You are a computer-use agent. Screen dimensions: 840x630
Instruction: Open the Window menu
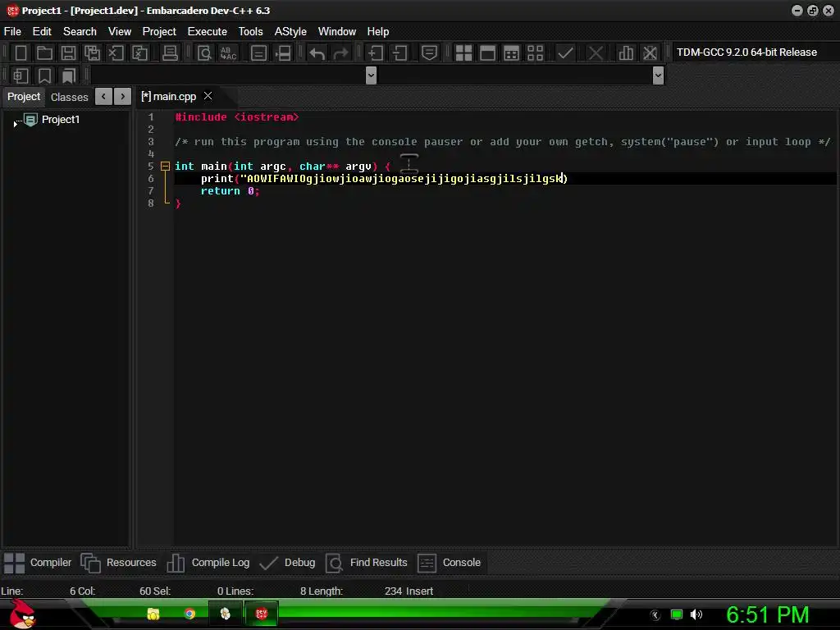[337, 32]
